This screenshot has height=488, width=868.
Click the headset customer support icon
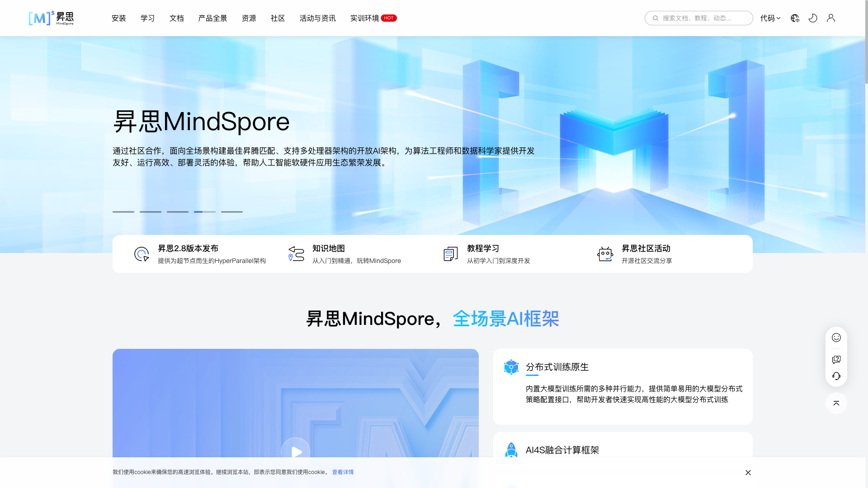coord(836,376)
